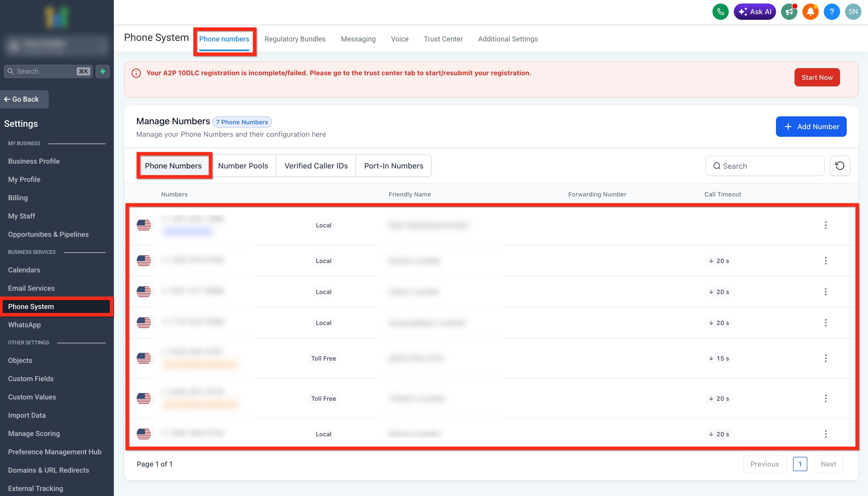Screen dimensions: 868x496
Task: Open the orange notifications bell
Action: point(810,12)
